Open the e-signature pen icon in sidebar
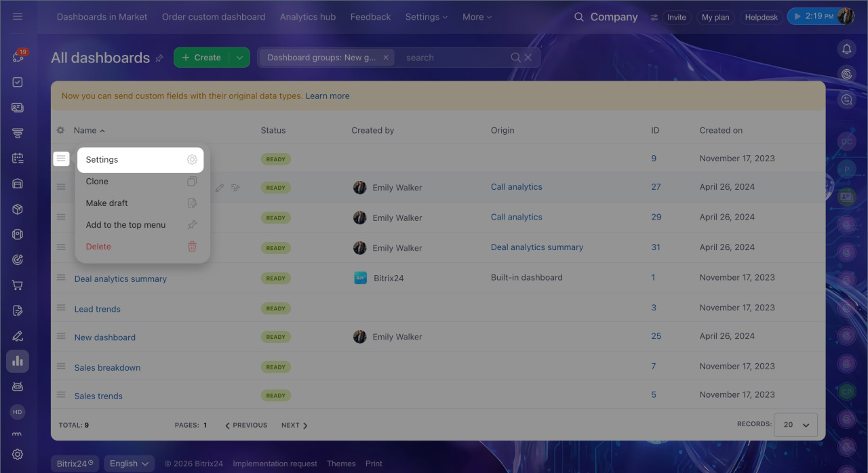Viewport: 868px width, 473px height. [18, 336]
